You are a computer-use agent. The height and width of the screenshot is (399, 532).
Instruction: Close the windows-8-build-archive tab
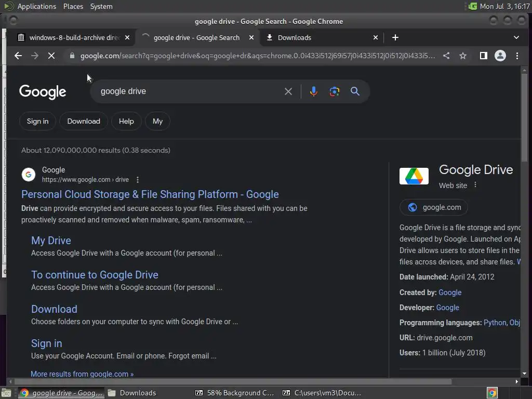coord(127,37)
